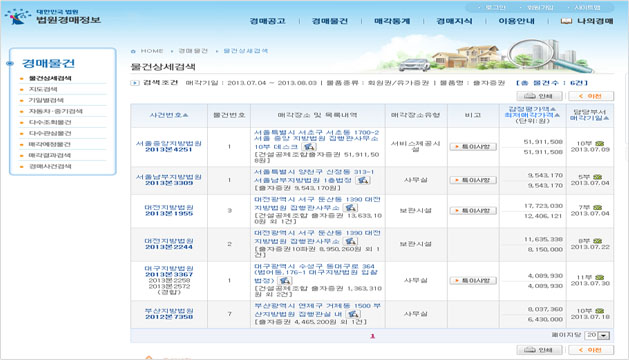Open the 나의경매 menu
Screen dimensions: 629x362
click(x=595, y=21)
